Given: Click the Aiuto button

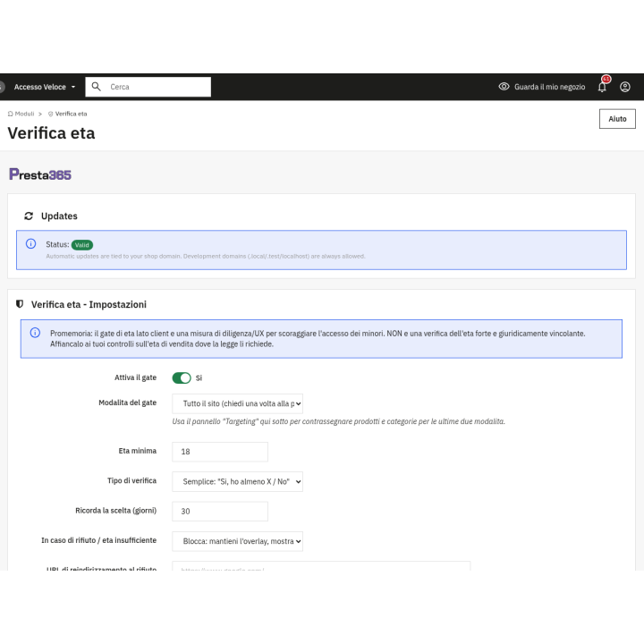Looking at the screenshot, I should (x=617, y=119).
